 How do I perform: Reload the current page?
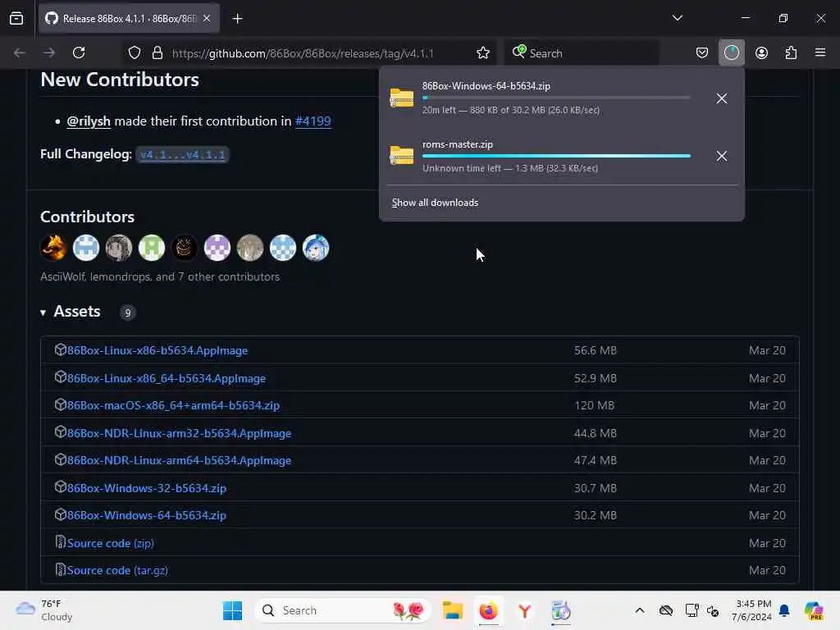point(79,53)
